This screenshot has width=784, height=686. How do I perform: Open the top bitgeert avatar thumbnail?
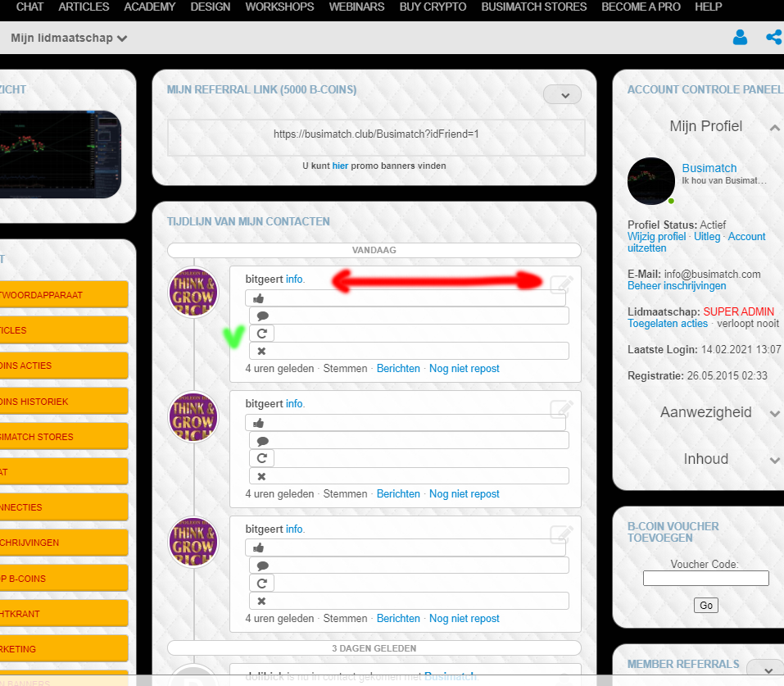coord(193,293)
